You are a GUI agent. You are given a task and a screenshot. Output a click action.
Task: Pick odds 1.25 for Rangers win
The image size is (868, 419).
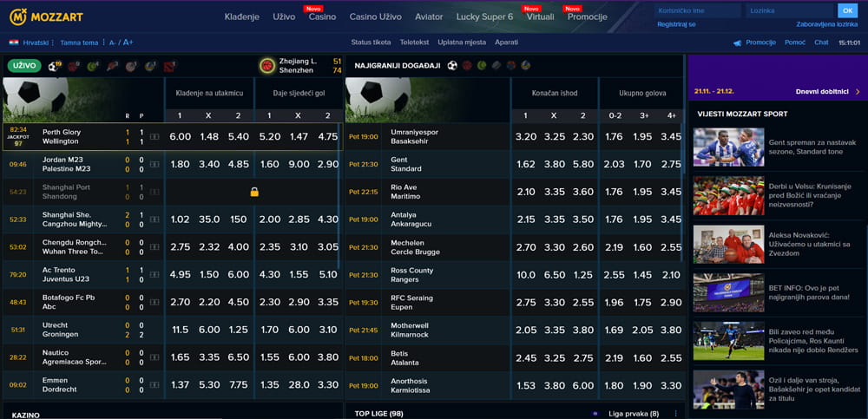pyautogui.click(x=583, y=274)
